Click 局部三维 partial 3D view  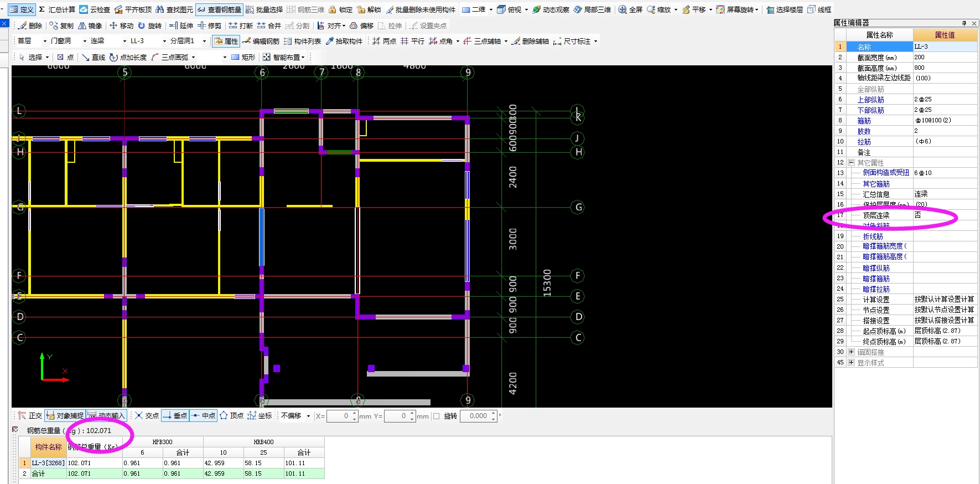[x=592, y=9]
